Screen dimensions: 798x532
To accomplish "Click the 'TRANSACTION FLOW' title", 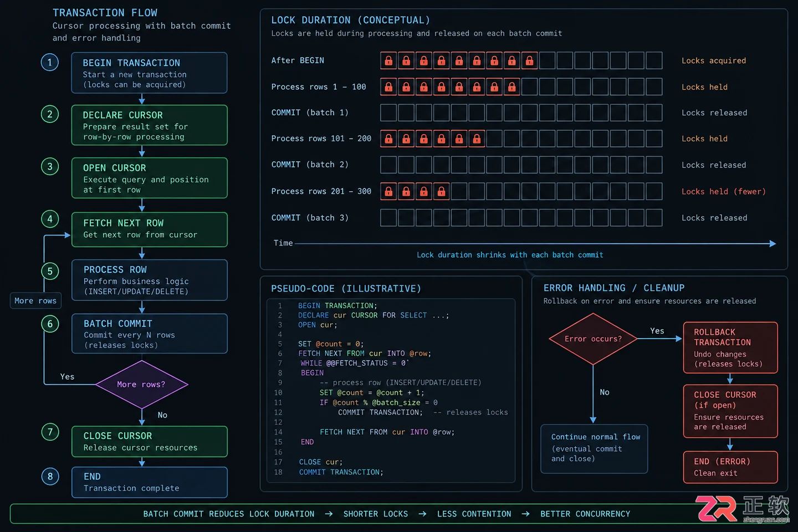I will 105,13.
